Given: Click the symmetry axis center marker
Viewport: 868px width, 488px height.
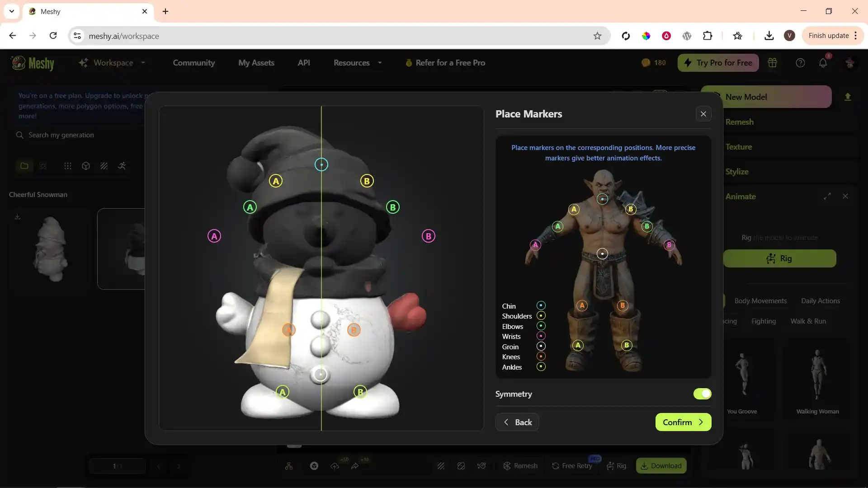Looking at the screenshot, I should point(321,164).
